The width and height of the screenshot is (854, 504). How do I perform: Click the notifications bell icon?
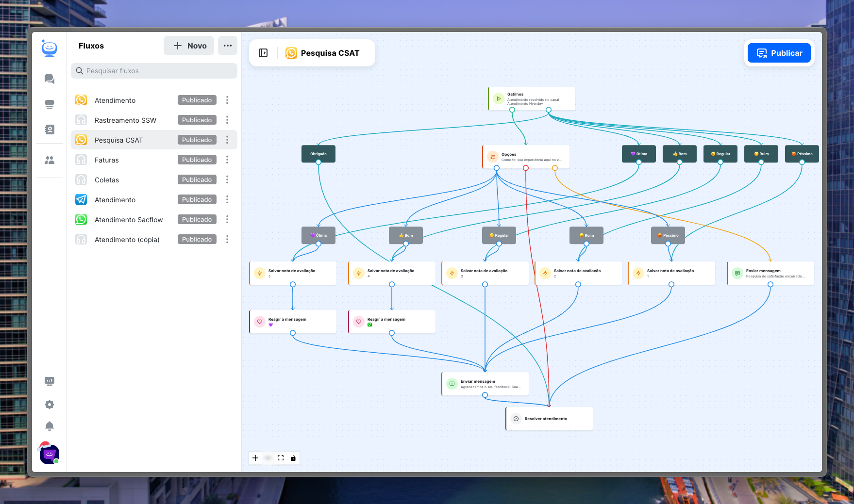tap(50, 426)
